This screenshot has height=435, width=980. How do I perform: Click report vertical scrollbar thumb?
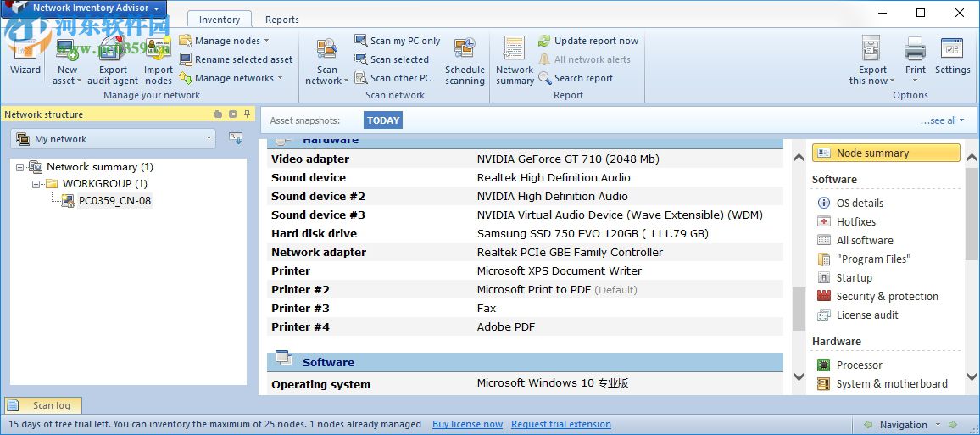(799, 310)
